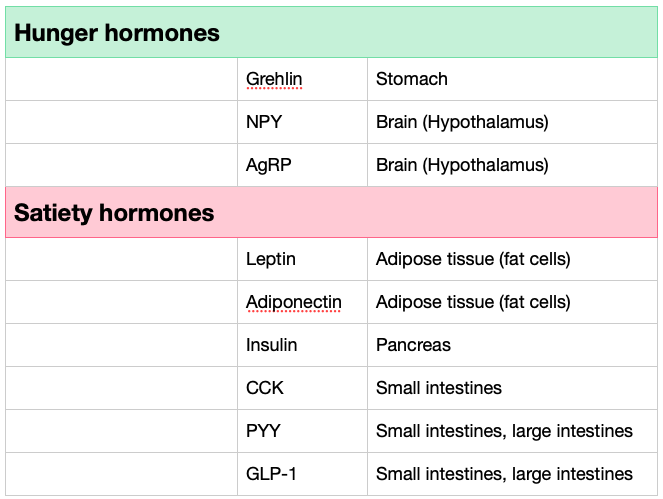Click Small intestines cell beside CCK
Viewport: 663px width, 499px height.
pyautogui.click(x=512, y=388)
